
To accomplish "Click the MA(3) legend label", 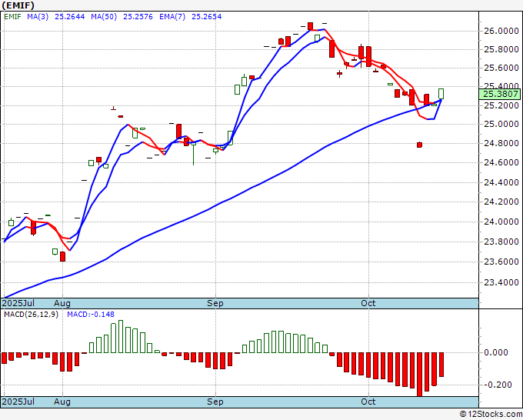I will click(x=38, y=16).
